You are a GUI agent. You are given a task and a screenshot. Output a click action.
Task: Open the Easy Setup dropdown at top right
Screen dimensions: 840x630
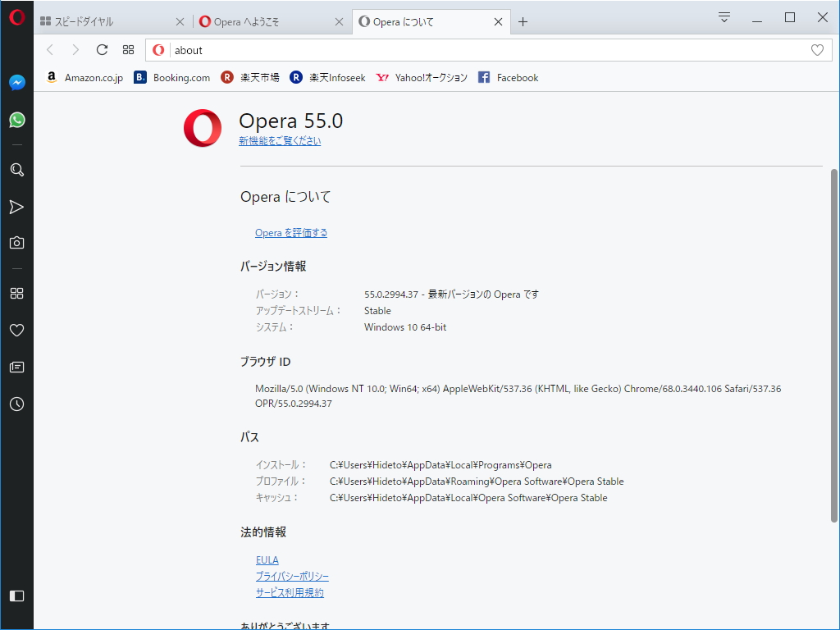724,16
